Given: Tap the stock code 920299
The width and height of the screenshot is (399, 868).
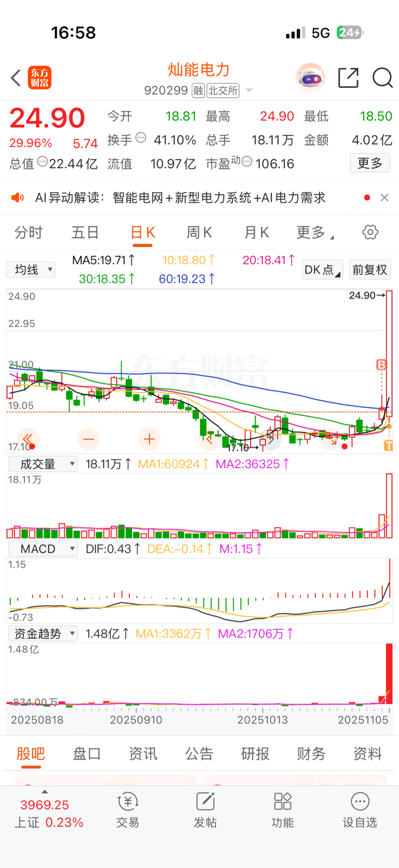Looking at the screenshot, I should click(x=166, y=91).
